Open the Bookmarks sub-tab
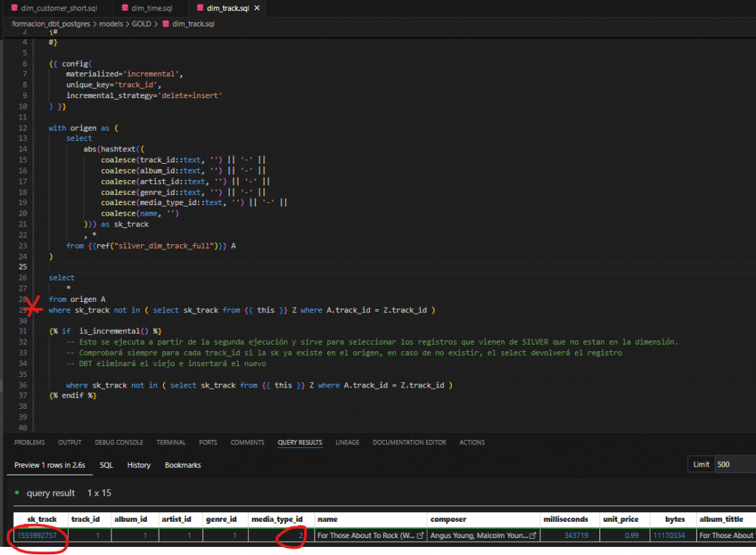756x555 pixels. pos(182,465)
